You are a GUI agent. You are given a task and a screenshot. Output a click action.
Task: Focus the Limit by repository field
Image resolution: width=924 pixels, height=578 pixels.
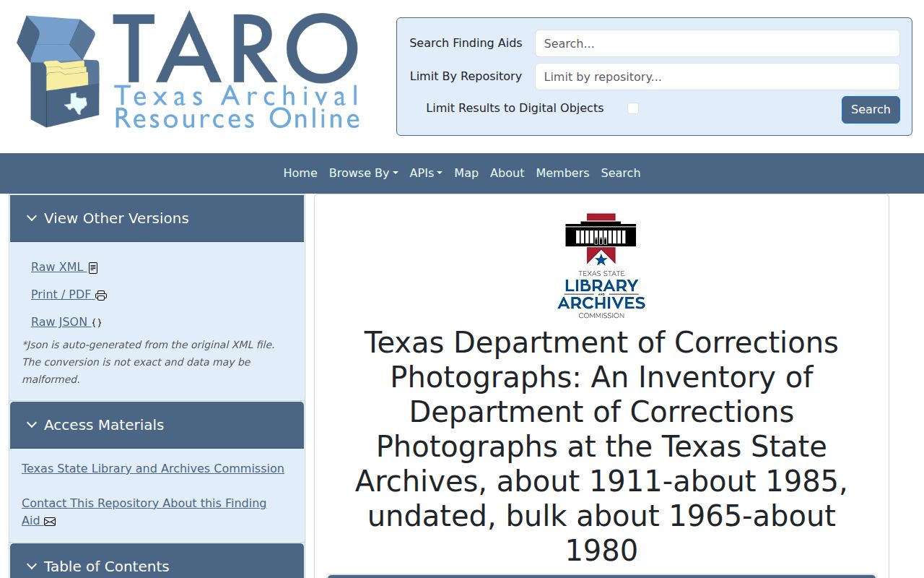point(718,77)
